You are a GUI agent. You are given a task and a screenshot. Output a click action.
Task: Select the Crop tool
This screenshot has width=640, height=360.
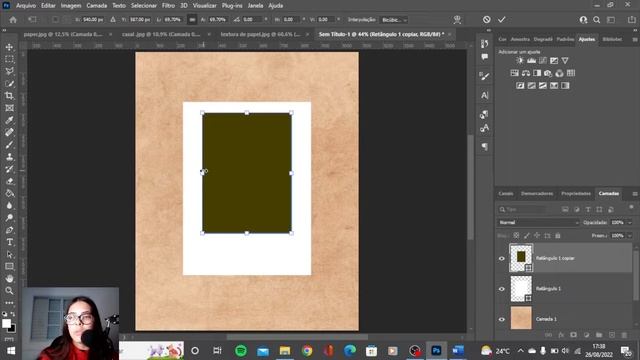[9, 96]
